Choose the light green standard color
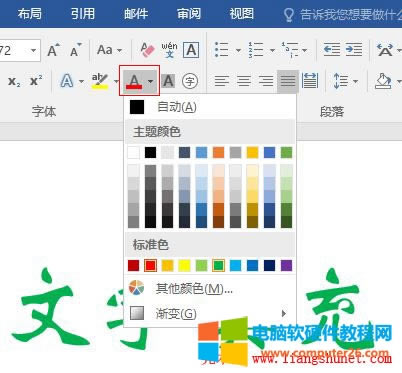Screen dimensions: 402x373 click(201, 266)
